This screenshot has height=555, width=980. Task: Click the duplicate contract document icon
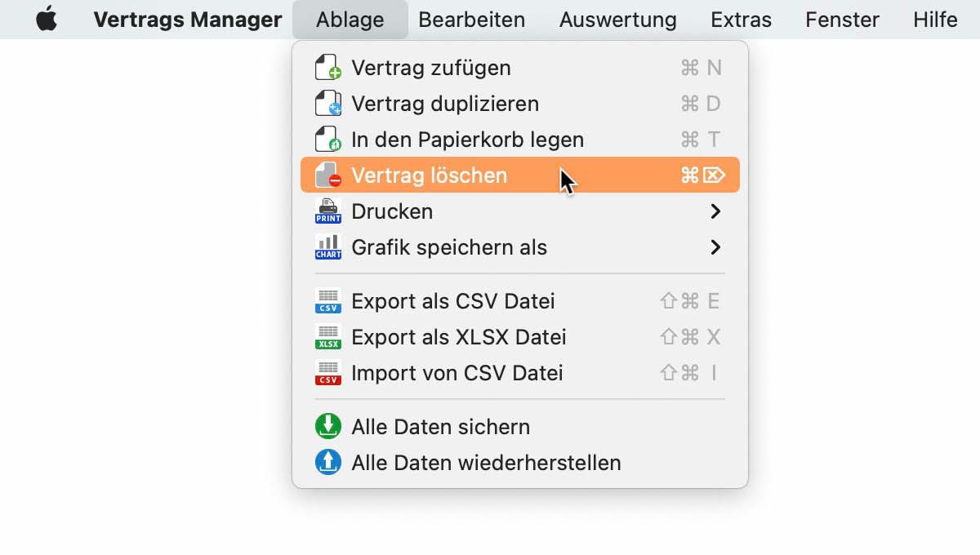[x=328, y=104]
